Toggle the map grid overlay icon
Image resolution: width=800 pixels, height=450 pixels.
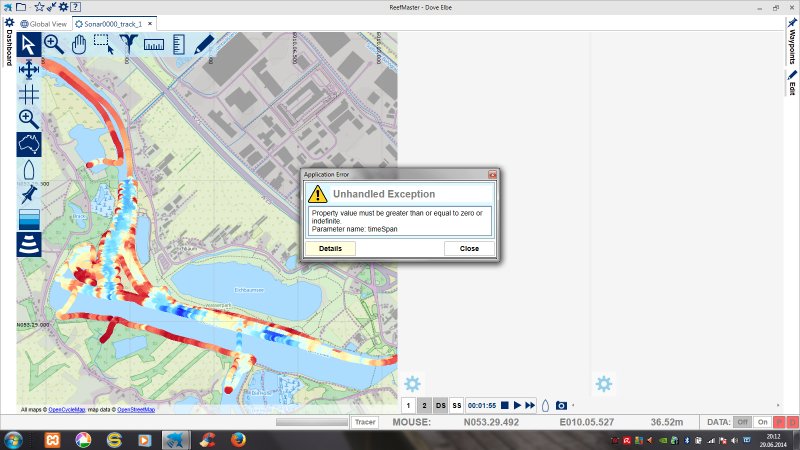coord(29,94)
